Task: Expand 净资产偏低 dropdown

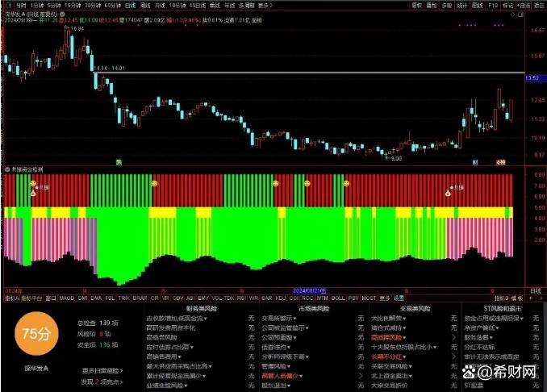Action: point(482,328)
